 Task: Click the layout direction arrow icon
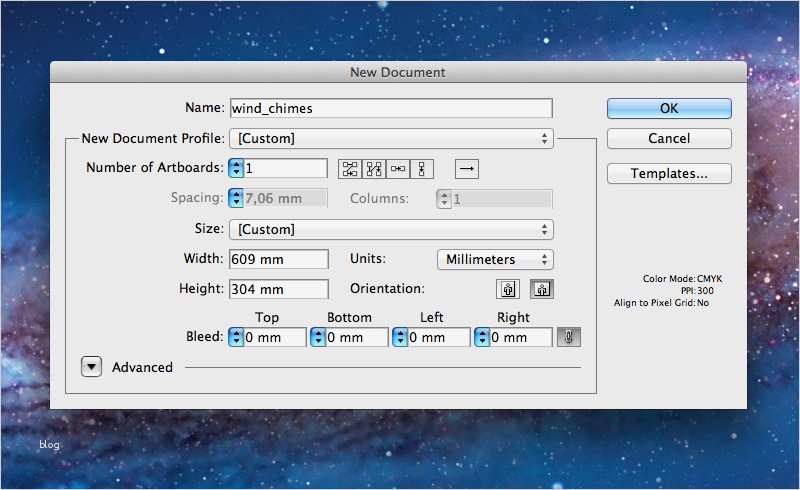466,168
